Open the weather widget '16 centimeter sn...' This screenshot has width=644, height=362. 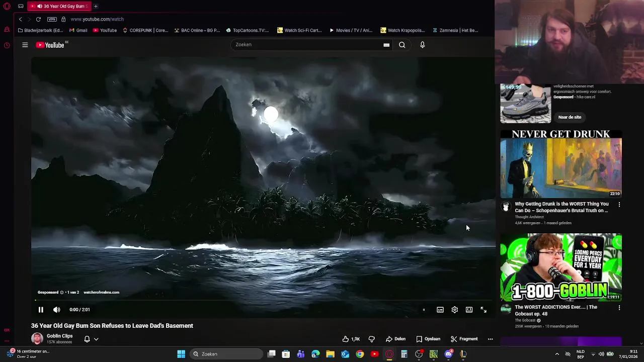click(x=29, y=354)
